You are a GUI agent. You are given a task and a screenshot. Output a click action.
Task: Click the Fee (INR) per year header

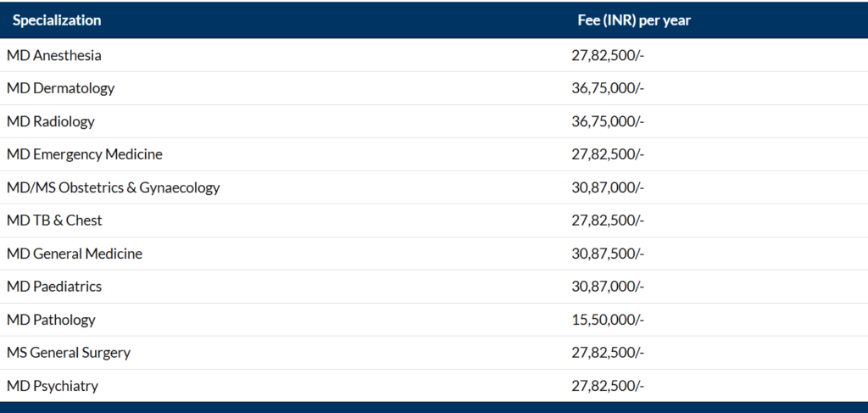[x=634, y=20]
